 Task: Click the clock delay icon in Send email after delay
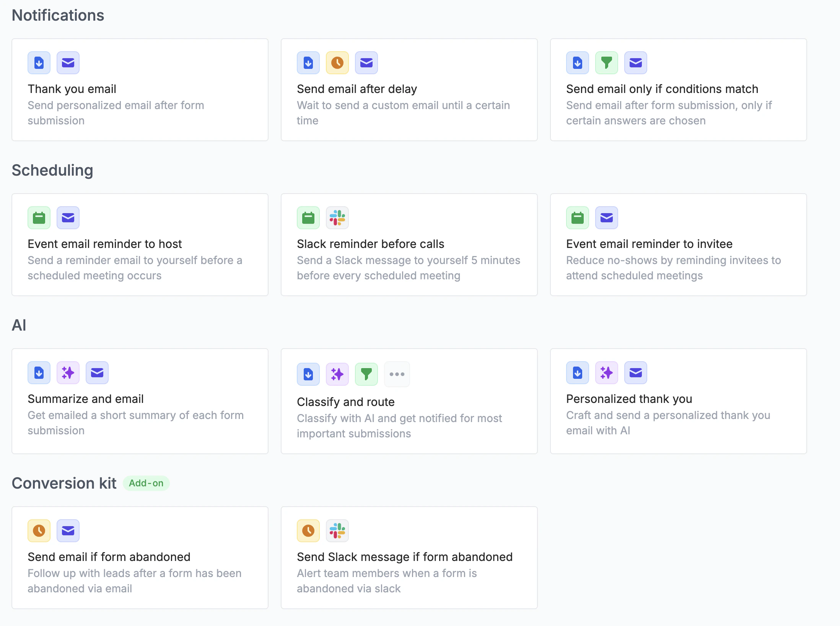337,63
